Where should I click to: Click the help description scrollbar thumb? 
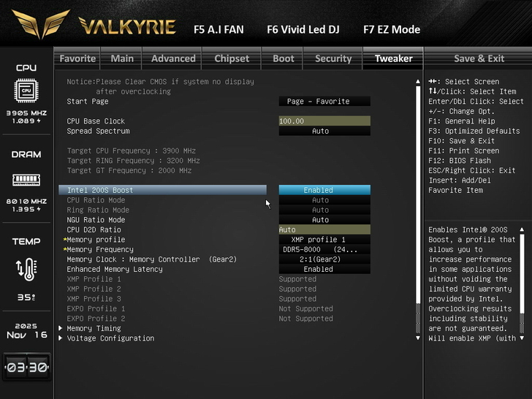tap(522, 274)
